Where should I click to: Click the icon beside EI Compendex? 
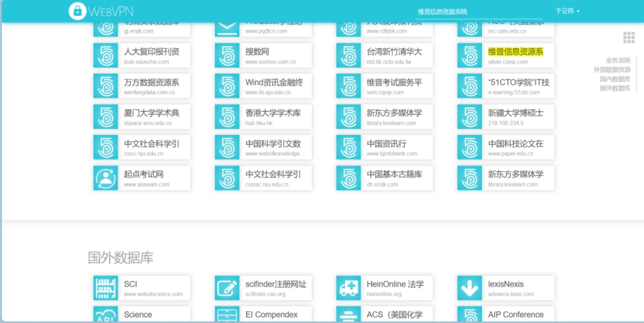click(x=227, y=314)
